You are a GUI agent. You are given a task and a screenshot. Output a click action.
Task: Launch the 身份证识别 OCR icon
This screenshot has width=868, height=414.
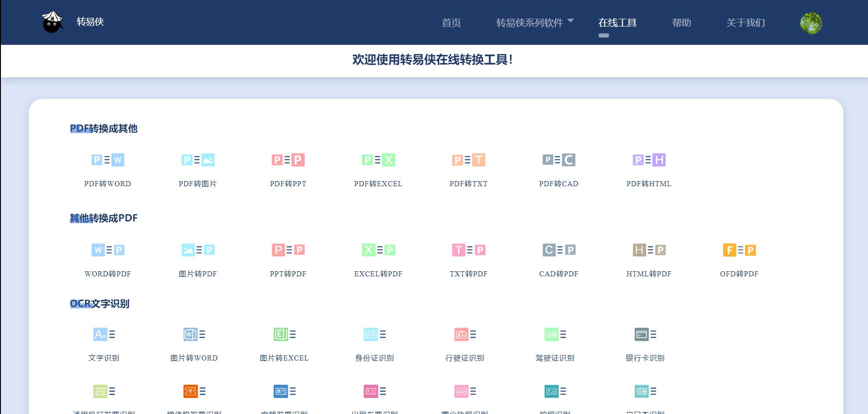pos(374,334)
